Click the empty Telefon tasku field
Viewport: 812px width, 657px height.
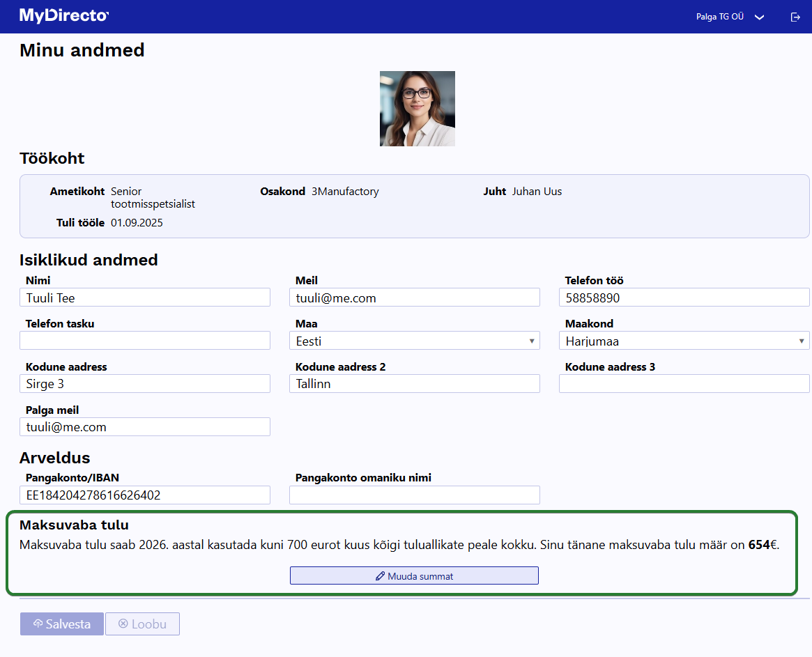click(145, 341)
